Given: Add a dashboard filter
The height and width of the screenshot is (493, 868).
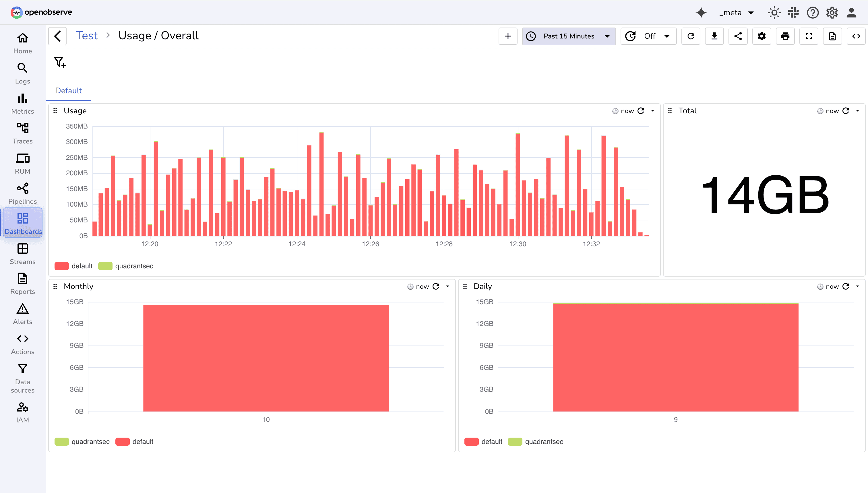Looking at the screenshot, I should (x=60, y=62).
